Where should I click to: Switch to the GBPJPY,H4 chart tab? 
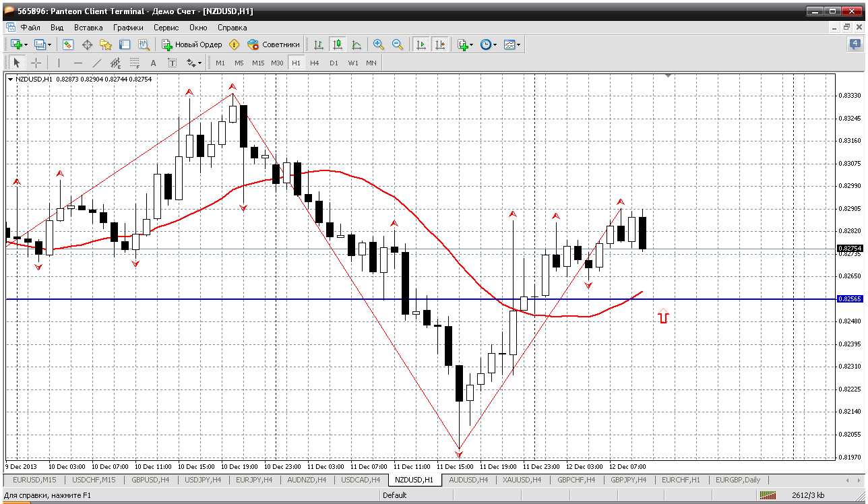(x=629, y=480)
